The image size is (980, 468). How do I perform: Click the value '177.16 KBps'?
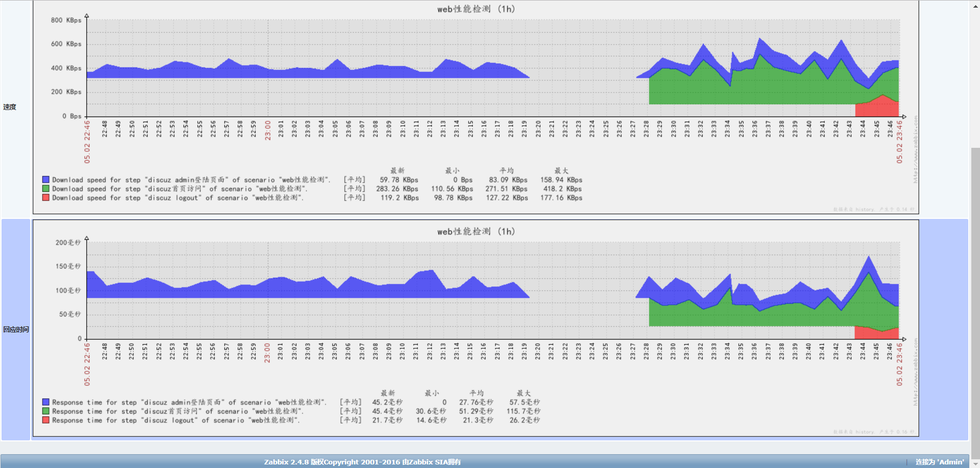click(562, 197)
